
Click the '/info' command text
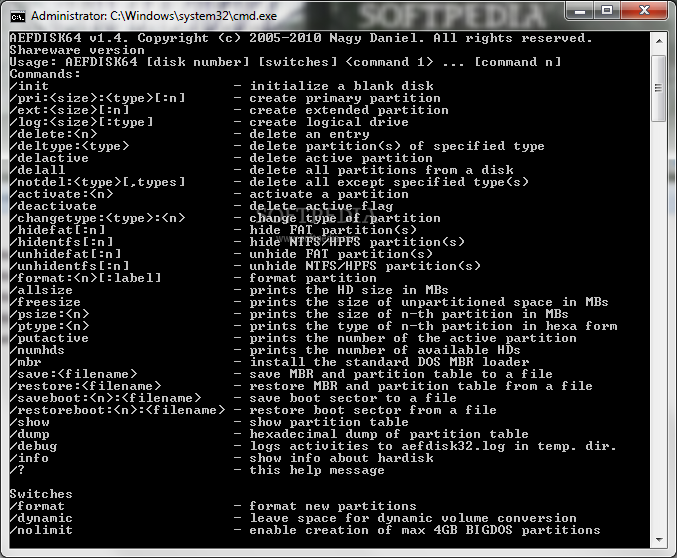(29, 458)
